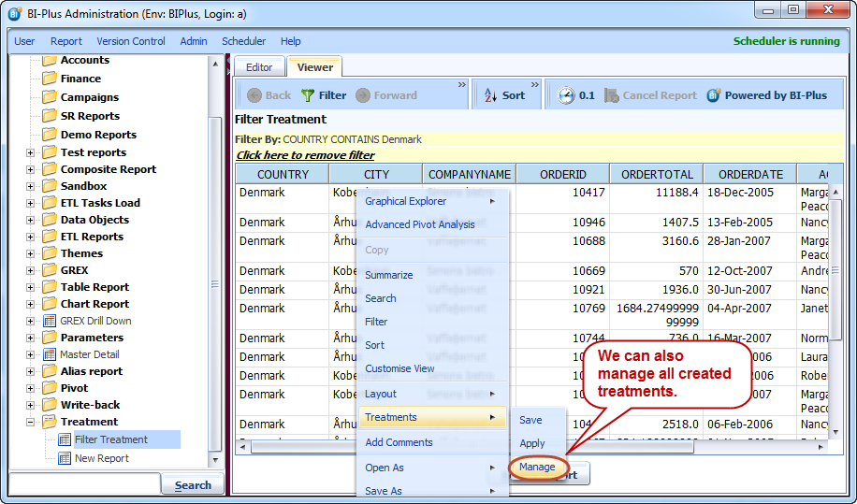Image resolution: width=857 pixels, height=504 pixels.
Task: Click the Powered by BI-Plus icon
Action: [x=714, y=95]
